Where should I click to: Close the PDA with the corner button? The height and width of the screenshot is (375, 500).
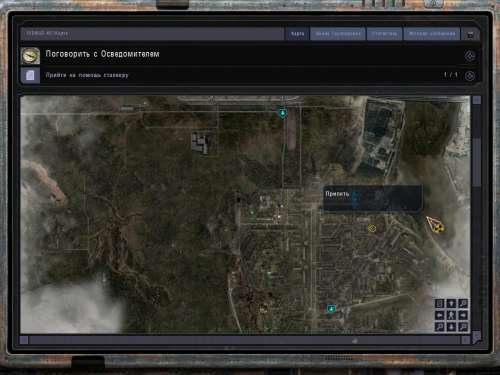[x=470, y=34]
